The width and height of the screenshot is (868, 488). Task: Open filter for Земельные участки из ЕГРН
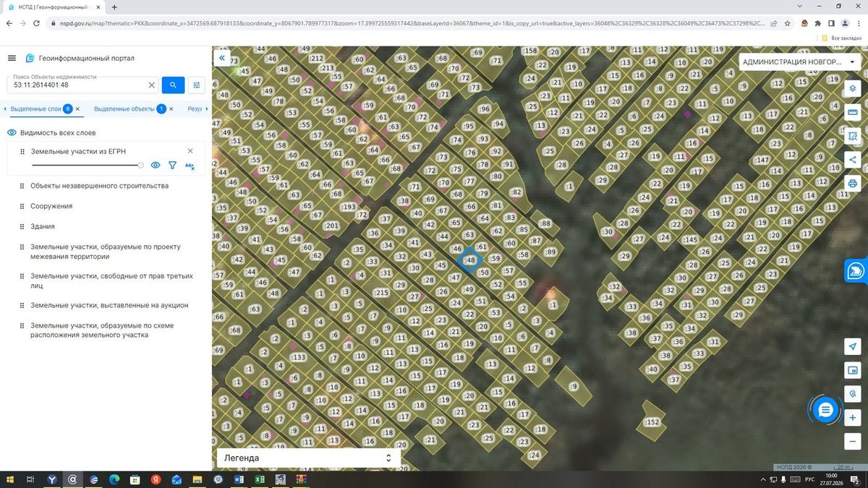pos(172,166)
